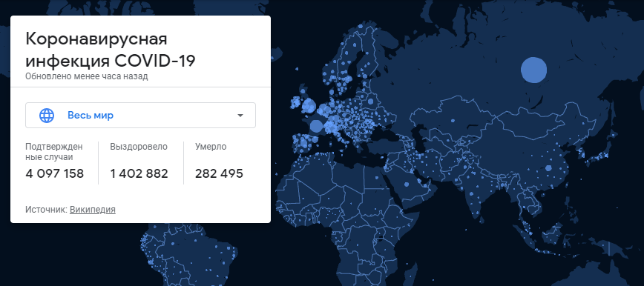Viewport: 644px width, 286px height.
Task: Click the globe icon in region selector
Action: 47,116
